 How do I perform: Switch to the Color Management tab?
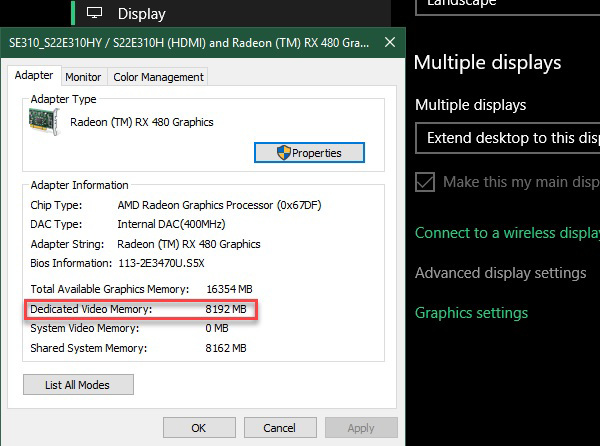pos(158,77)
